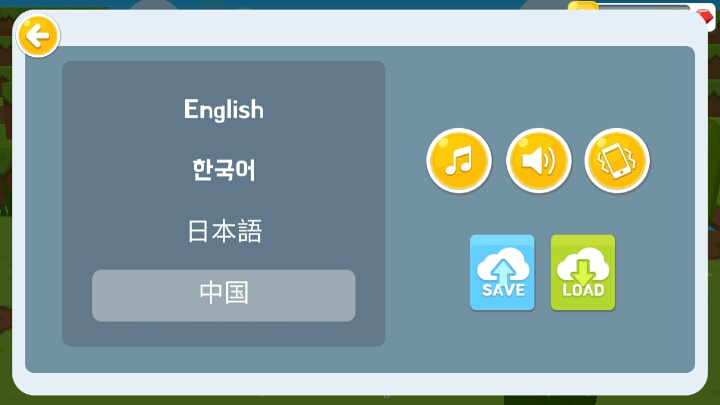Select the highlighted 中国 language option
This screenshot has height=405, width=720.
pos(224,296)
